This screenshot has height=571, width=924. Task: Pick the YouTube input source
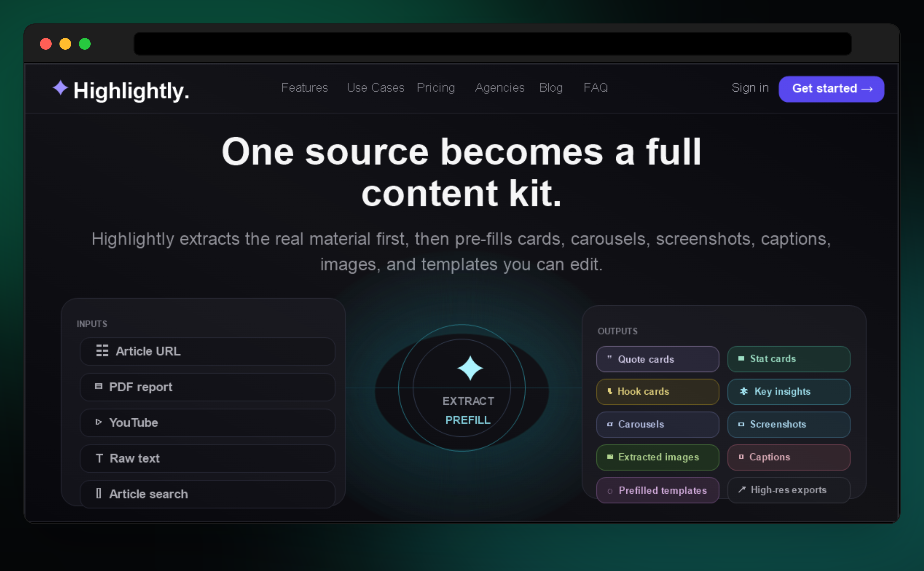(207, 423)
